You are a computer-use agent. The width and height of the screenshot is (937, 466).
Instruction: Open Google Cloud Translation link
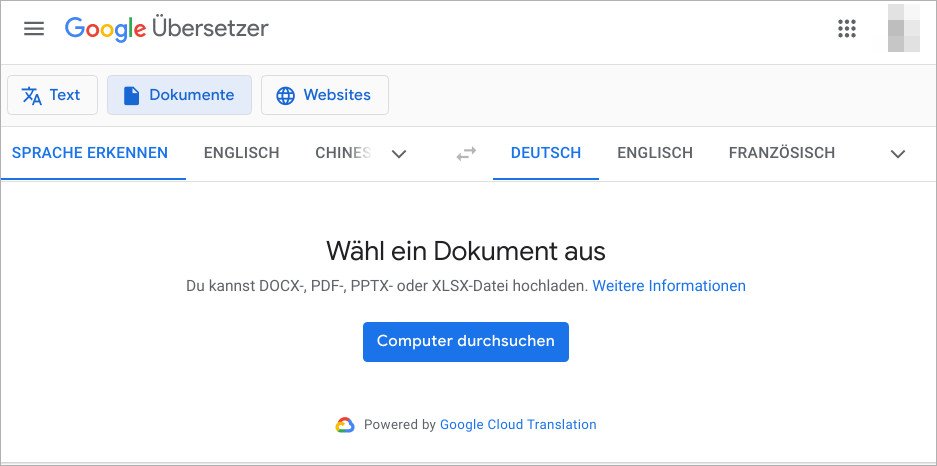click(x=518, y=425)
